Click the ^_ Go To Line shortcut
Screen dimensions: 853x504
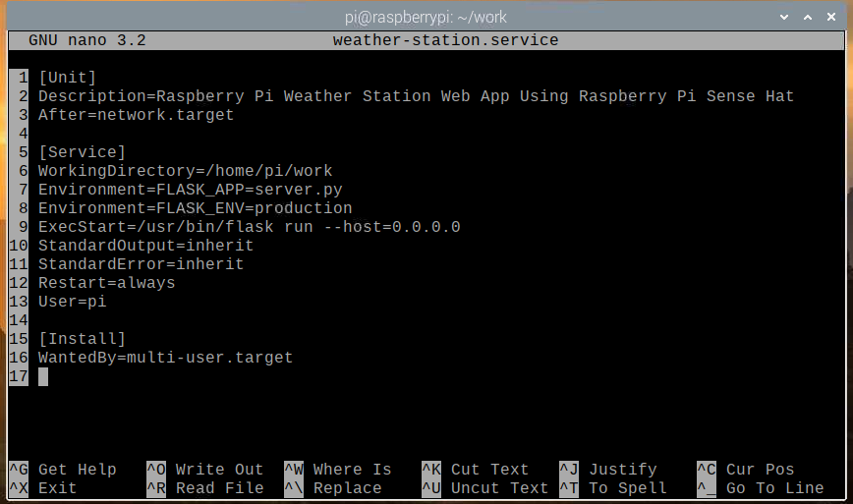click(761, 488)
